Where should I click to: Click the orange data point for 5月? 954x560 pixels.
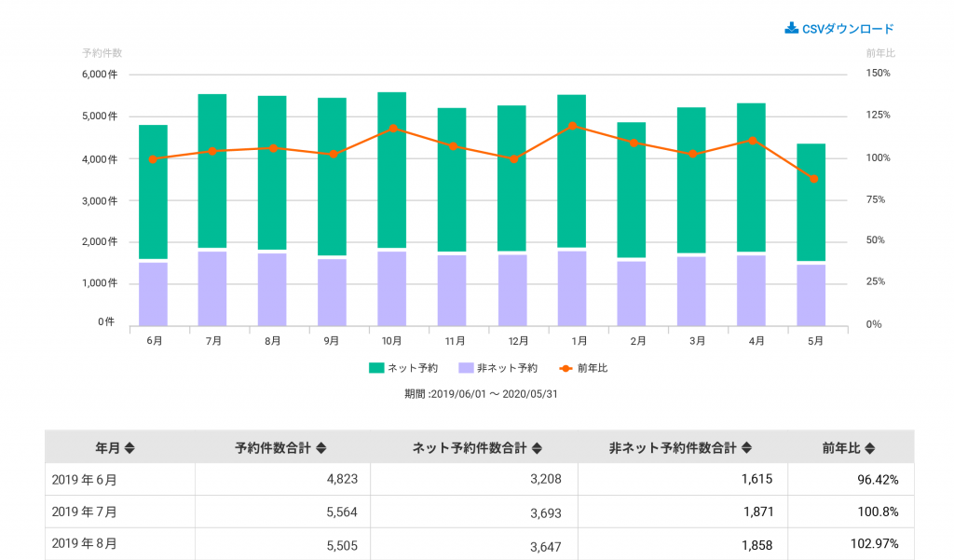click(813, 179)
